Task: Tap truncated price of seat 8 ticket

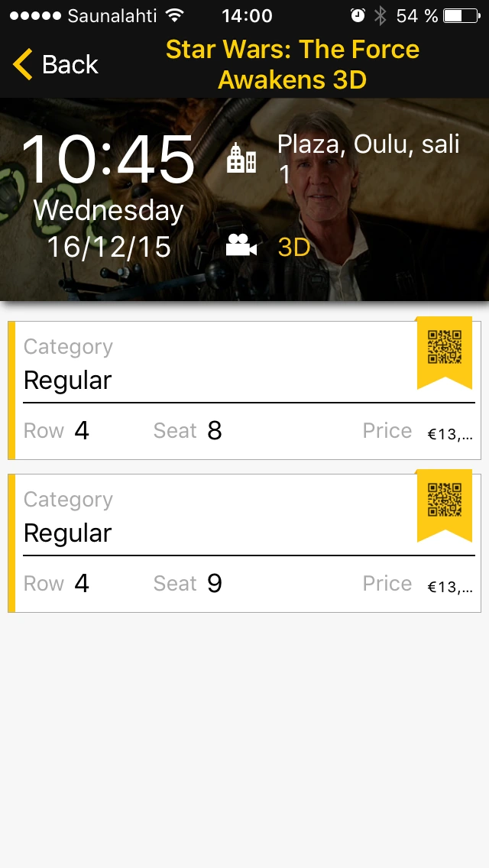Action: pos(450,434)
